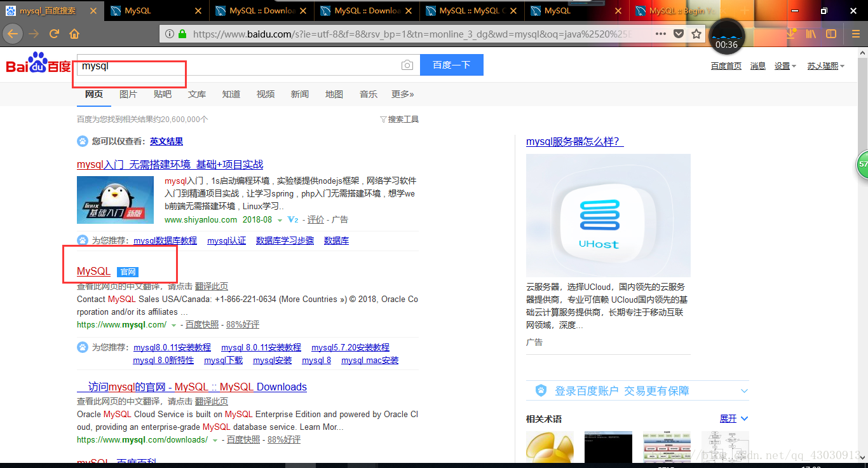Expand the dropdown arrow after www.mysql.com/
Image resolution: width=868 pixels, height=468 pixels.
pos(173,325)
